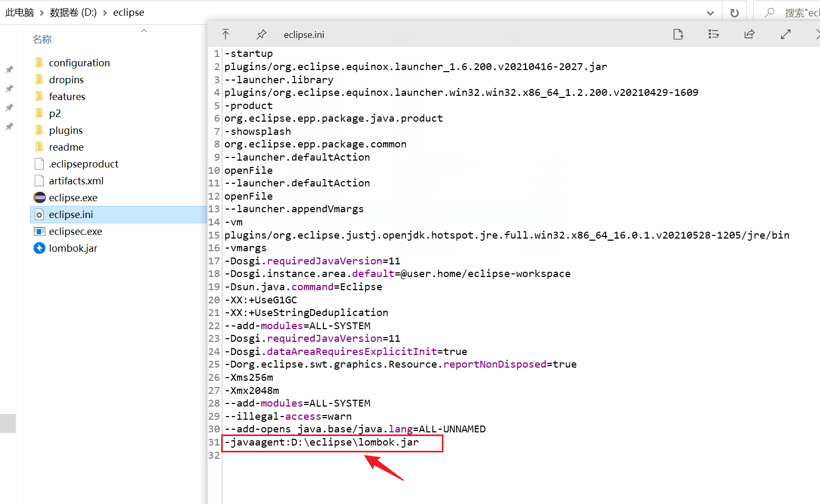Select the file named lombok.jar

pos(73,248)
